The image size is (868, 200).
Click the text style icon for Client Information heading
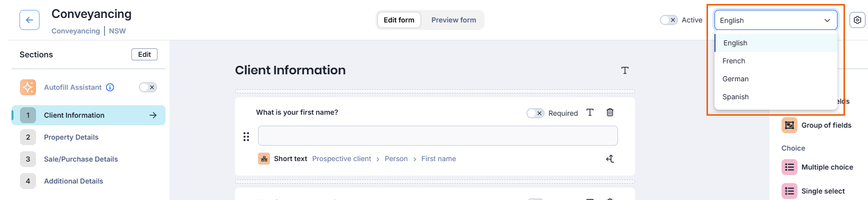tap(625, 70)
